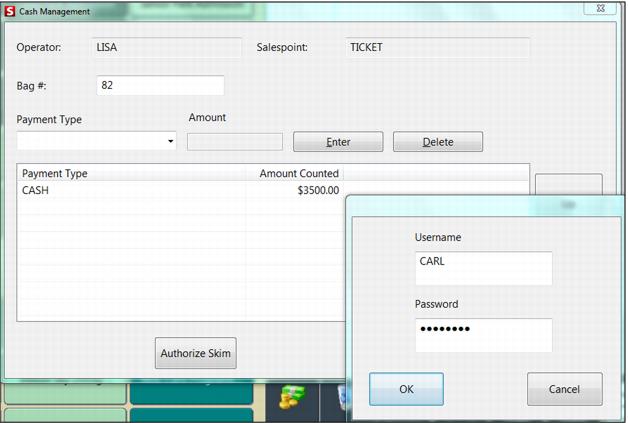
Task: Click the Payment Type column header
Action: 130,173
